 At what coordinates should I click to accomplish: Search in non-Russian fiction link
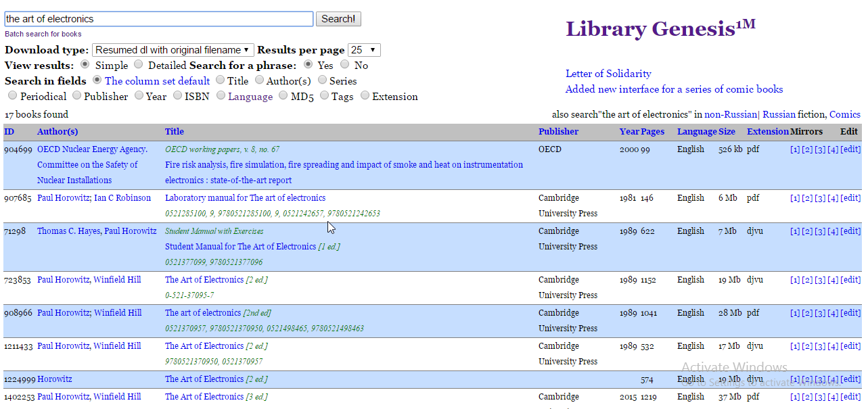(730, 115)
